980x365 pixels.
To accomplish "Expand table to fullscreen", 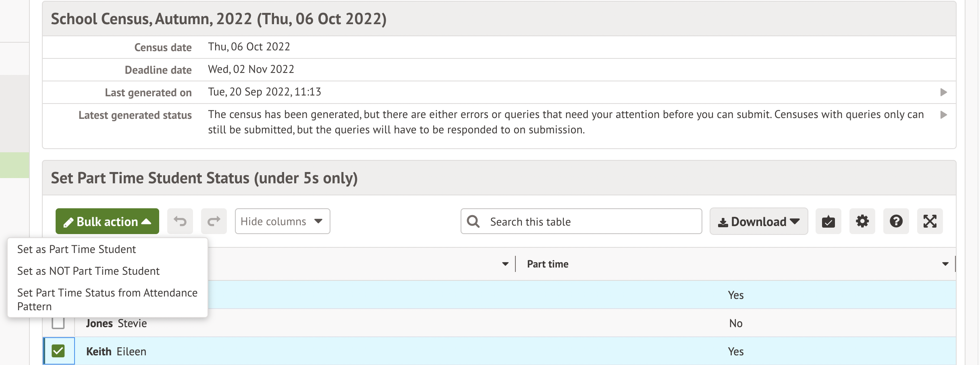I will tap(930, 221).
